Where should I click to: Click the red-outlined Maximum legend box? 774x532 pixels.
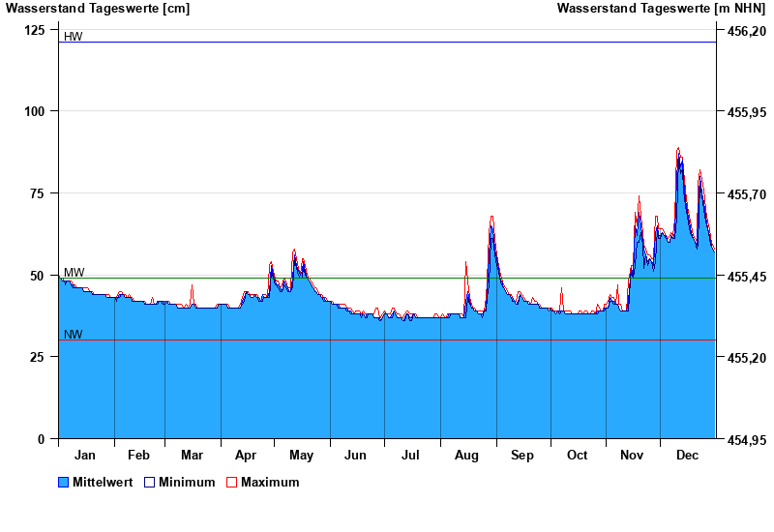[x=231, y=482]
